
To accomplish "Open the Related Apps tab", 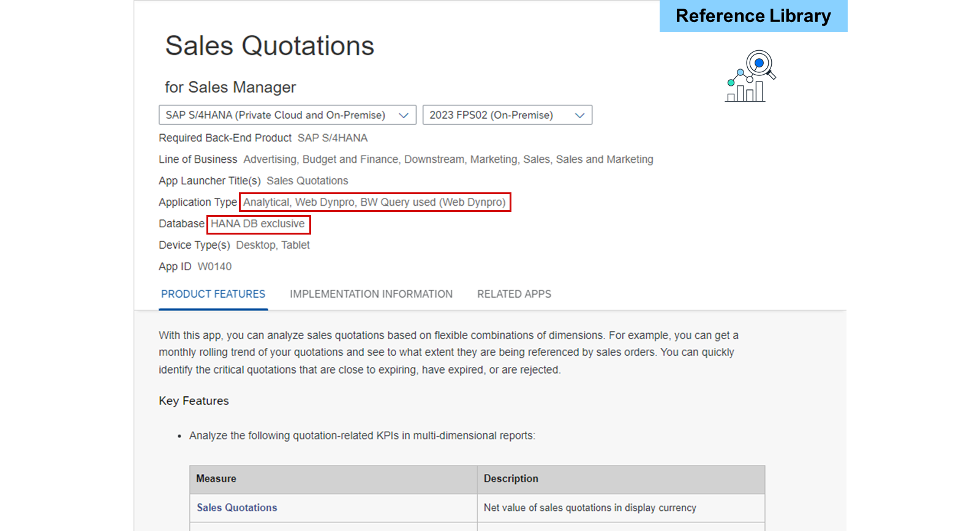I will coord(514,295).
